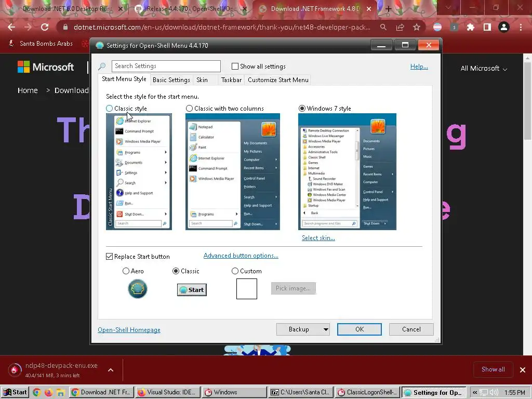Image resolution: width=532 pixels, height=399 pixels.
Task: Expand the All Microsoft dropdown
Action: (484, 68)
